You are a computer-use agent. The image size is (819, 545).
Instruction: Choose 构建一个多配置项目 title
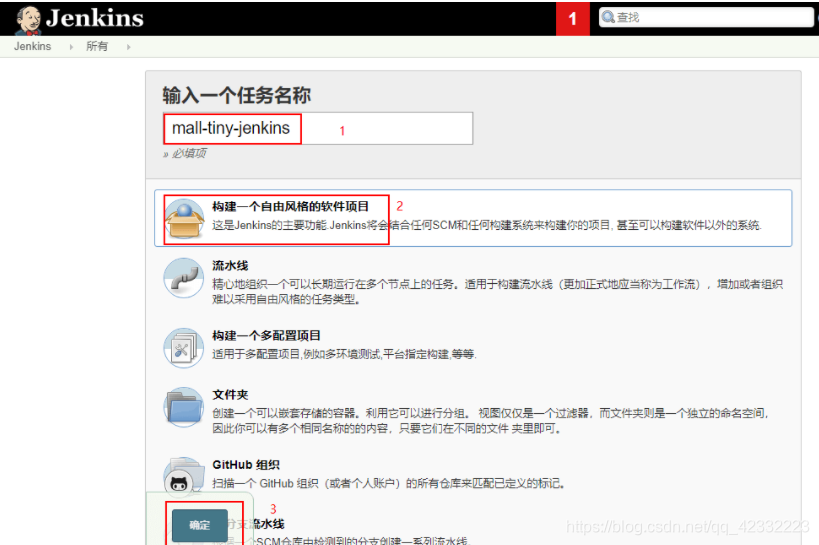pos(266,335)
